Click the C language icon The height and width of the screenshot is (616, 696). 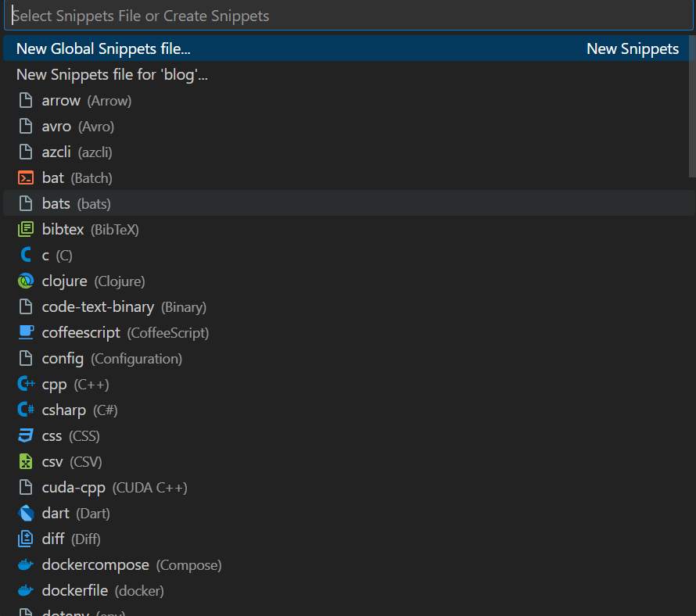tap(26, 255)
